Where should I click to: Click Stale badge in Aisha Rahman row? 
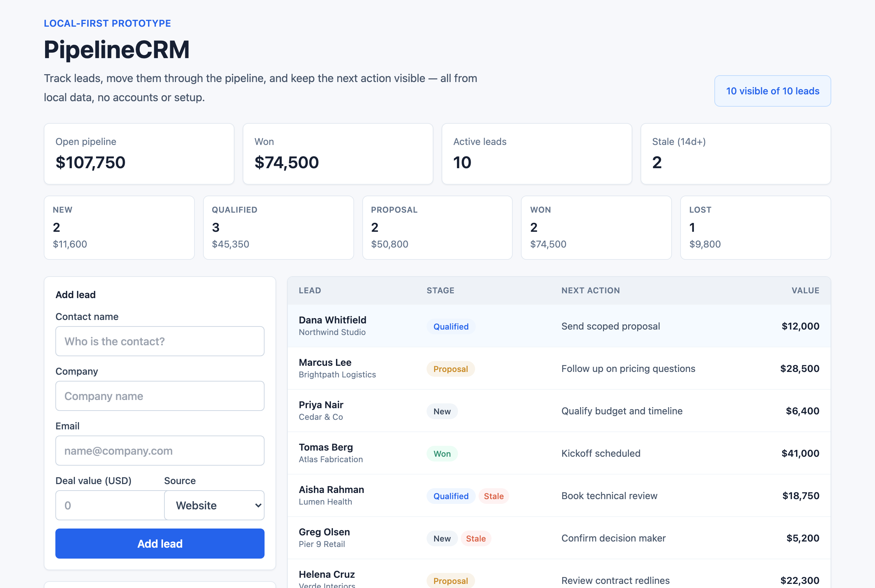tap(494, 496)
